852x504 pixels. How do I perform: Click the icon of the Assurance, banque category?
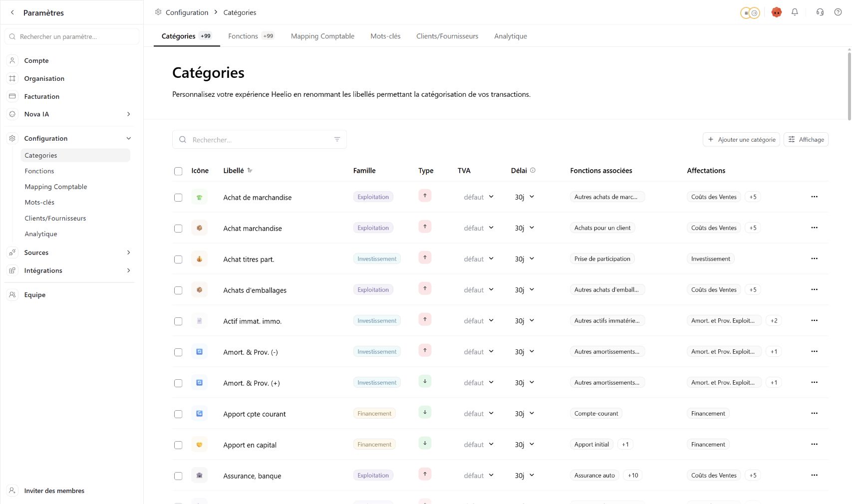[x=199, y=475]
